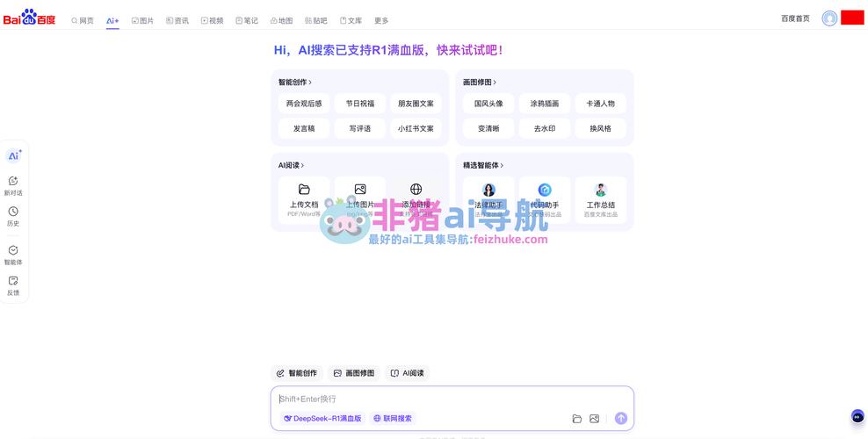
Task: Click the AI阅读 chip above input
Action: coord(408,373)
